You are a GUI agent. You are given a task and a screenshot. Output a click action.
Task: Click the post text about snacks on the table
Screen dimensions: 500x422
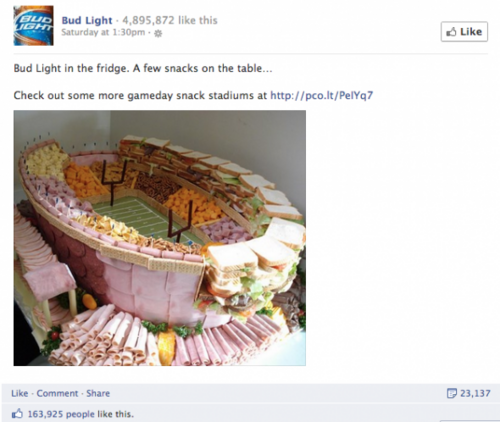(x=143, y=68)
